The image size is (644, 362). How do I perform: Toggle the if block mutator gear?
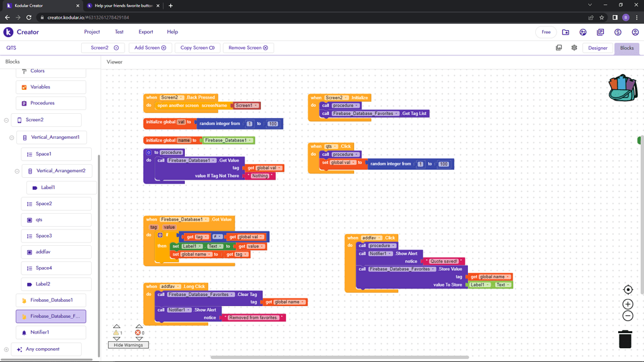tap(160, 235)
